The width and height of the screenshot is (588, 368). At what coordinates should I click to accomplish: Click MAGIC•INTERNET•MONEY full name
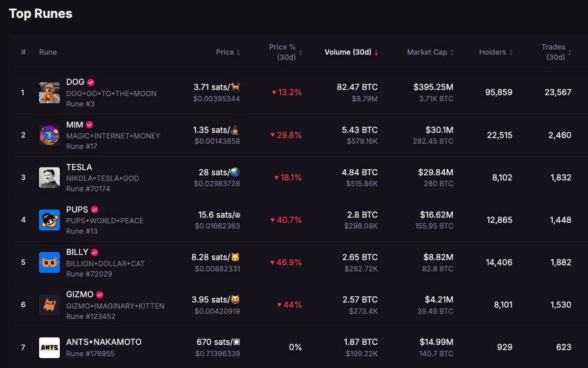click(x=113, y=136)
